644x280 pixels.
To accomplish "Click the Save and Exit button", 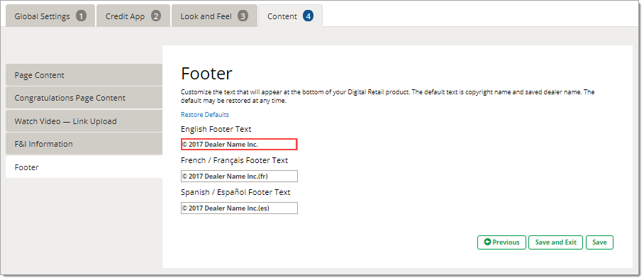I will 555,242.
